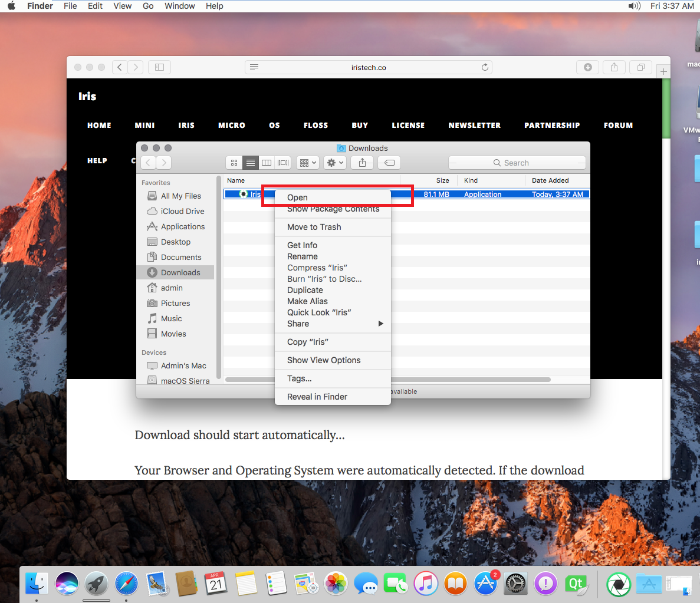This screenshot has width=700, height=603.
Task: Click the Edit Tags toolbar button
Action: point(389,163)
